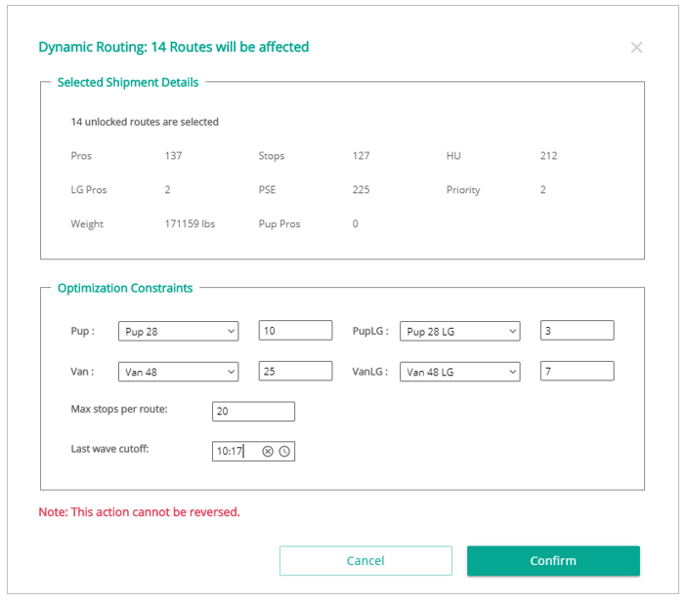The image size is (688, 602).
Task: Open the Van 48 dropdown
Action: pyautogui.click(x=178, y=371)
